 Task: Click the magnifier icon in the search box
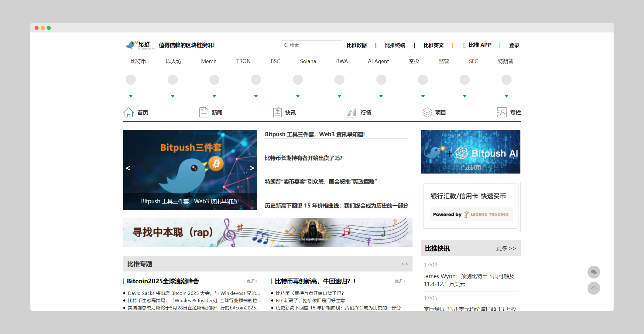click(286, 45)
